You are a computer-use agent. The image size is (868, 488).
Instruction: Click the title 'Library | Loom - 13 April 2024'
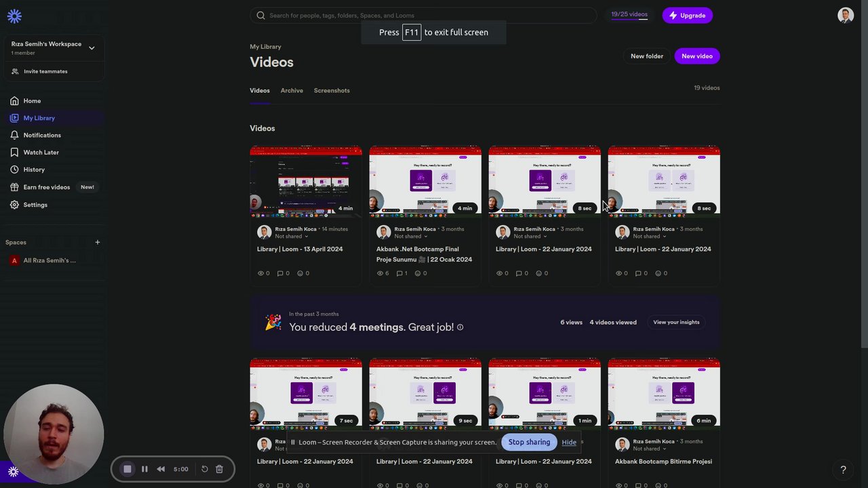300,249
